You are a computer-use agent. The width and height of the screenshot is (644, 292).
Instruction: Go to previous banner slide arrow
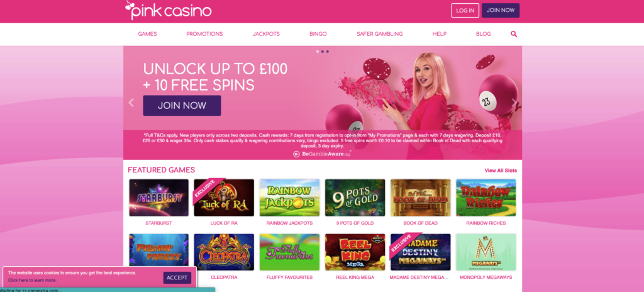[x=131, y=103]
